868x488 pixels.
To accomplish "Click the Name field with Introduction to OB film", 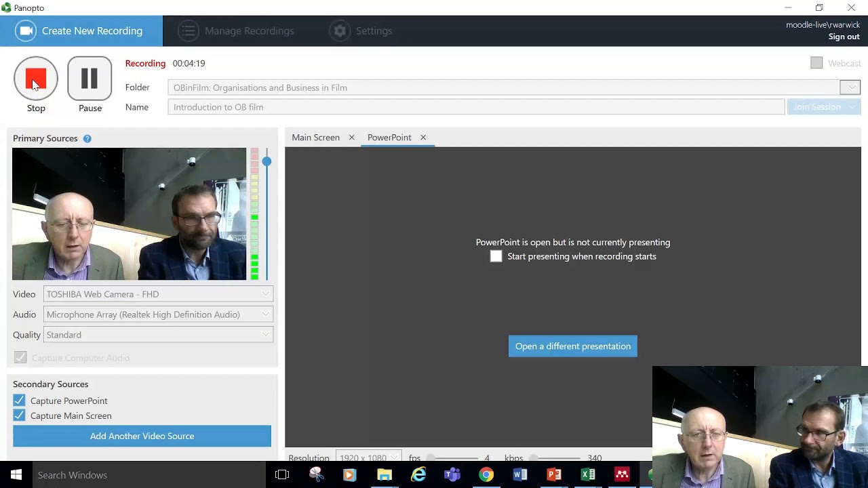I will 476,107.
